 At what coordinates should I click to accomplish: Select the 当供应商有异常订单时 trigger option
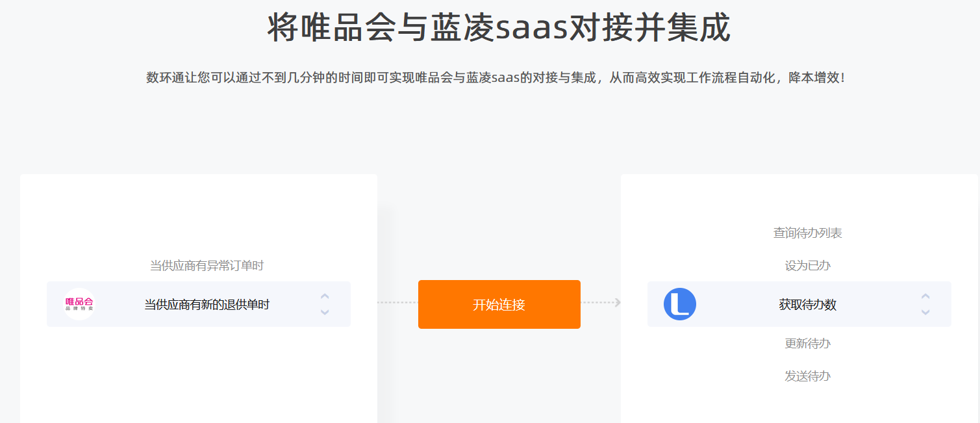pos(207,265)
